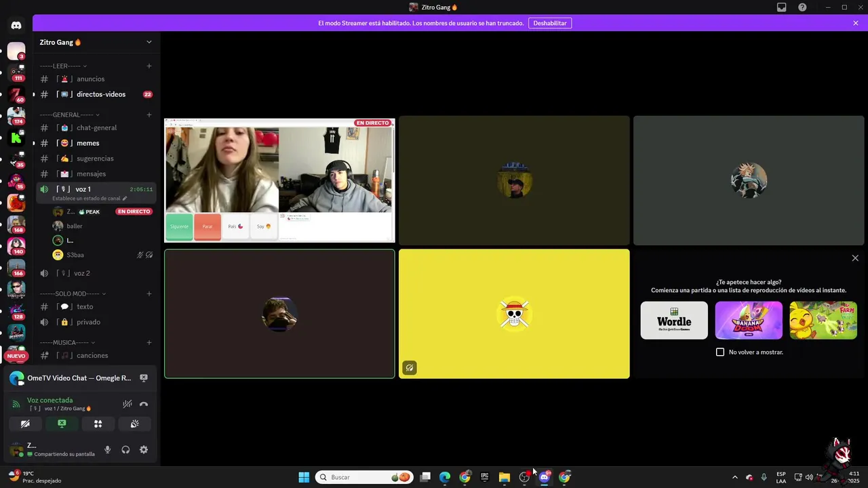Show hidden system tray icons chevron
This screenshot has width=868, height=488.
tap(735, 477)
